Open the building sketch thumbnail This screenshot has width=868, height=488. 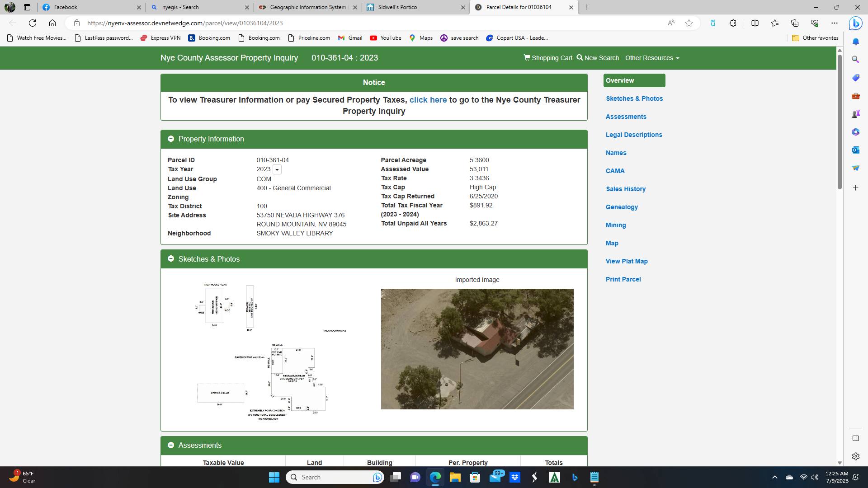click(x=270, y=352)
